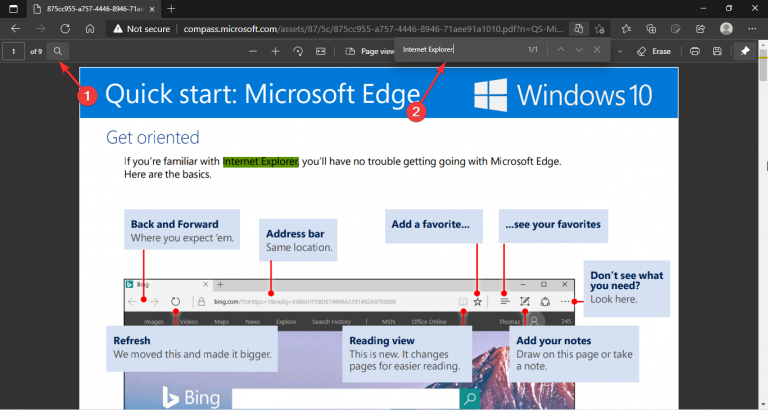Click the Address bar callout

298,240
